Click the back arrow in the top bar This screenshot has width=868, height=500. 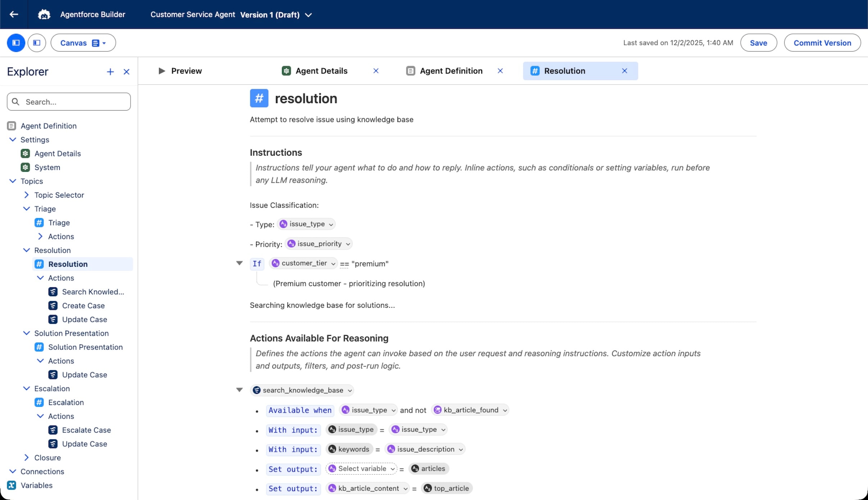(14, 14)
